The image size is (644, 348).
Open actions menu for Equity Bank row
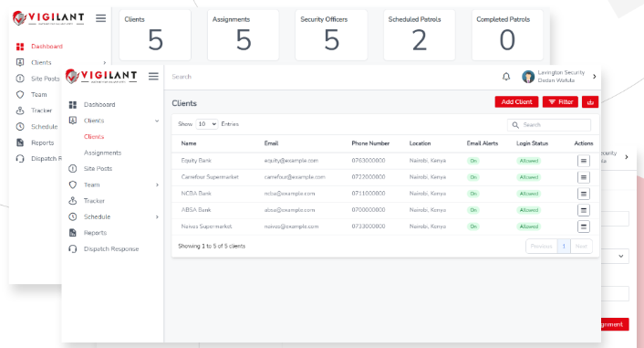[584, 161]
